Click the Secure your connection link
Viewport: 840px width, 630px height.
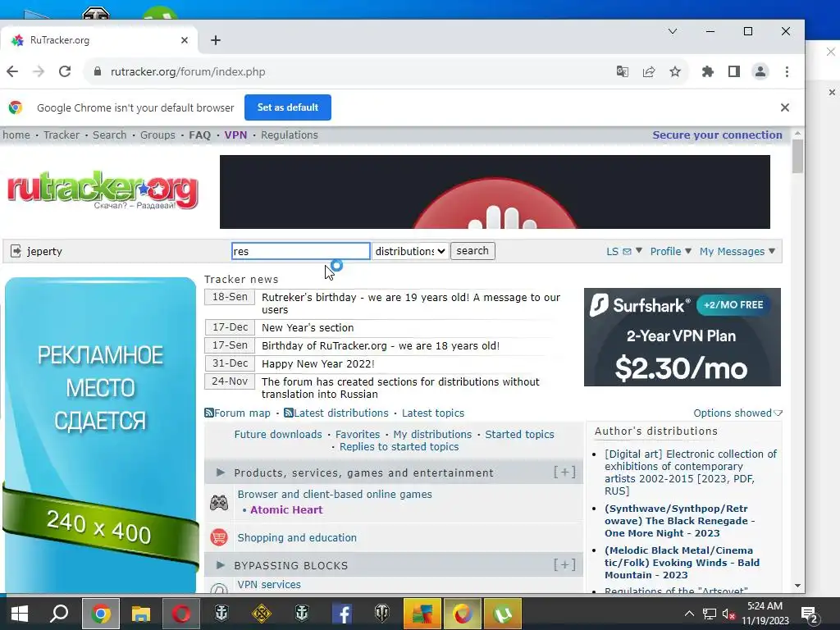coord(717,135)
